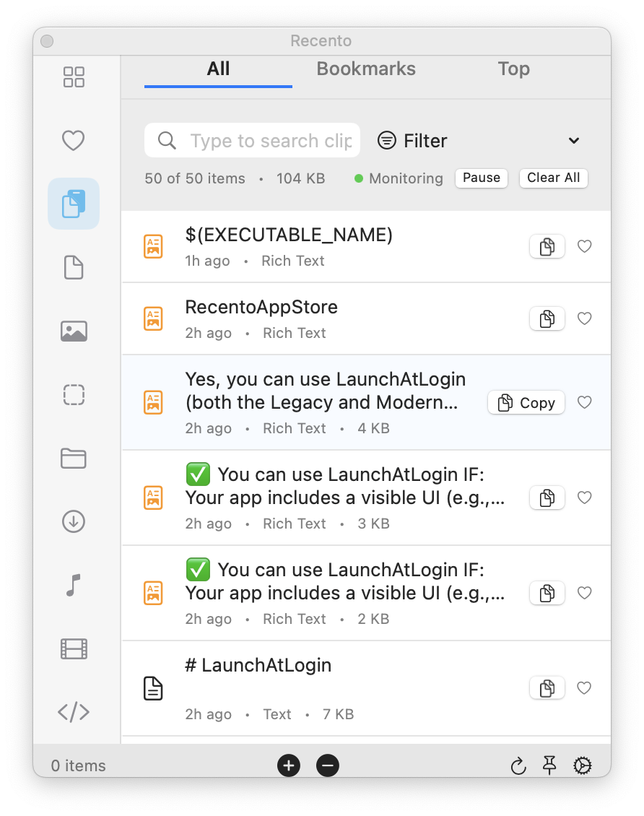This screenshot has height=816, width=644.
Task: Expand the filter options chevron
Action: tap(574, 140)
